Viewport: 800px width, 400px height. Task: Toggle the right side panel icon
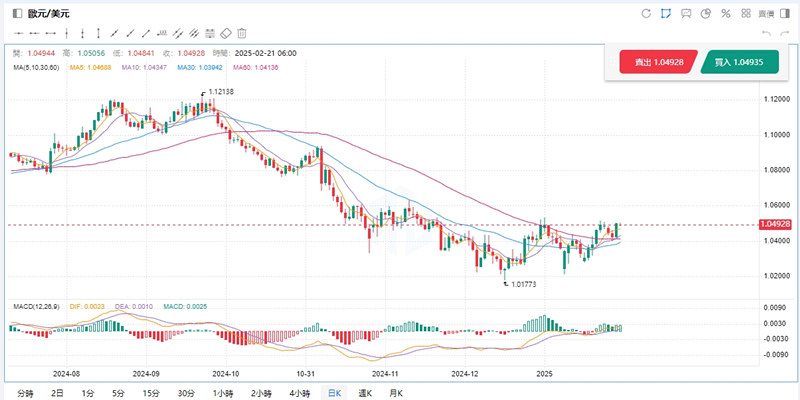pos(786,13)
